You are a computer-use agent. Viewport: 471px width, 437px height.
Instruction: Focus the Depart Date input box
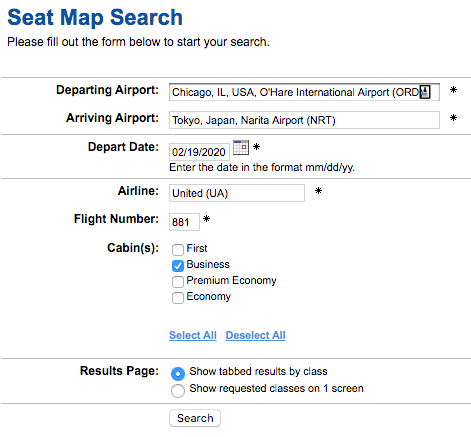tap(199, 152)
